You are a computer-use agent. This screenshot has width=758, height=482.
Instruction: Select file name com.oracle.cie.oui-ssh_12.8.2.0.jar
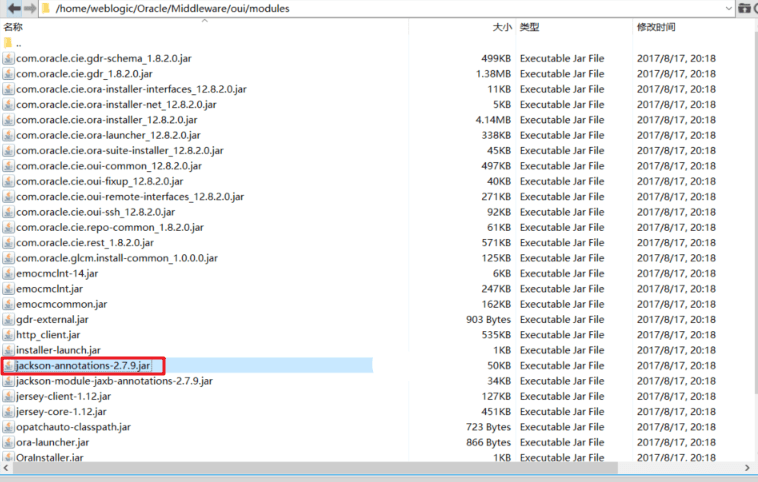(x=96, y=212)
